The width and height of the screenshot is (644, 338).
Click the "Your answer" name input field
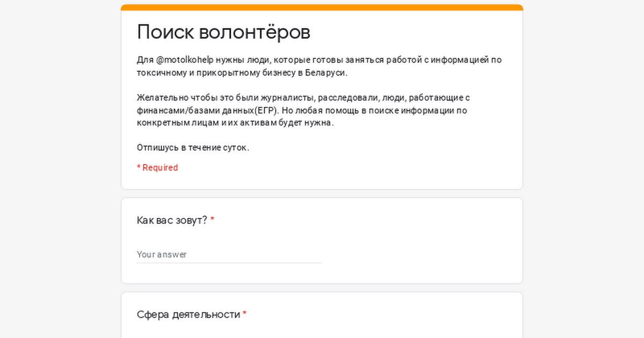(229, 254)
